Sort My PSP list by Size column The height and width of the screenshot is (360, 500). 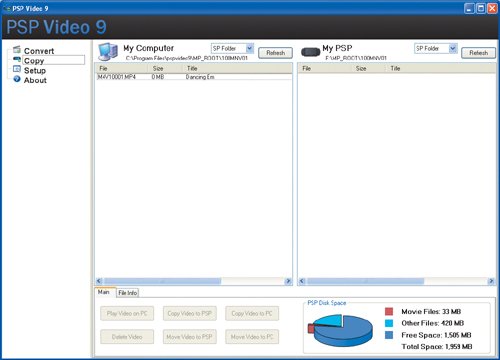click(368, 68)
